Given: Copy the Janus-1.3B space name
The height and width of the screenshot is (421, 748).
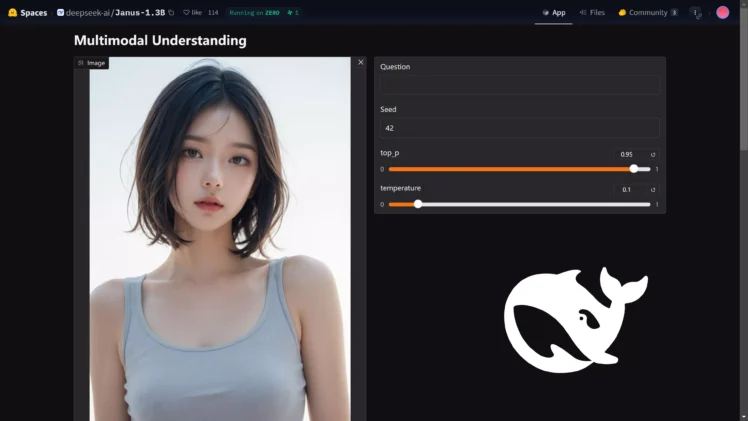Looking at the screenshot, I should (x=171, y=13).
